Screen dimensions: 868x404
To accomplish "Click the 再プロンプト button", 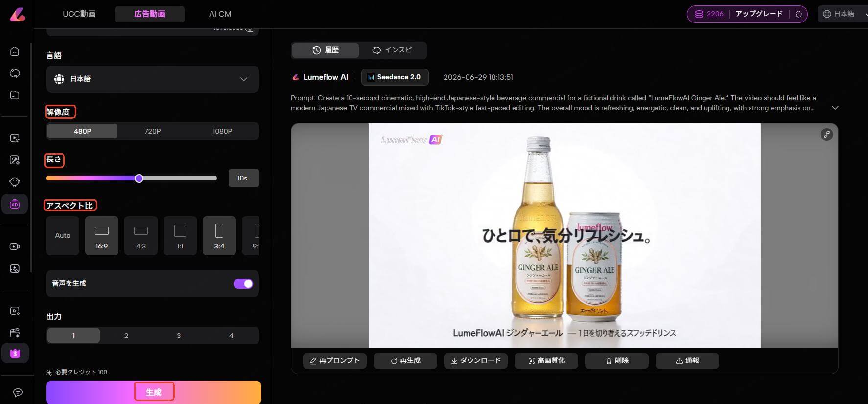I will (335, 361).
